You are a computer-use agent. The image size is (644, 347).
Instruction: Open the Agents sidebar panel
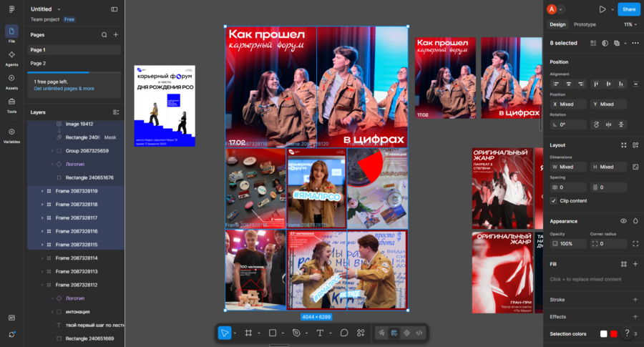pos(11,59)
